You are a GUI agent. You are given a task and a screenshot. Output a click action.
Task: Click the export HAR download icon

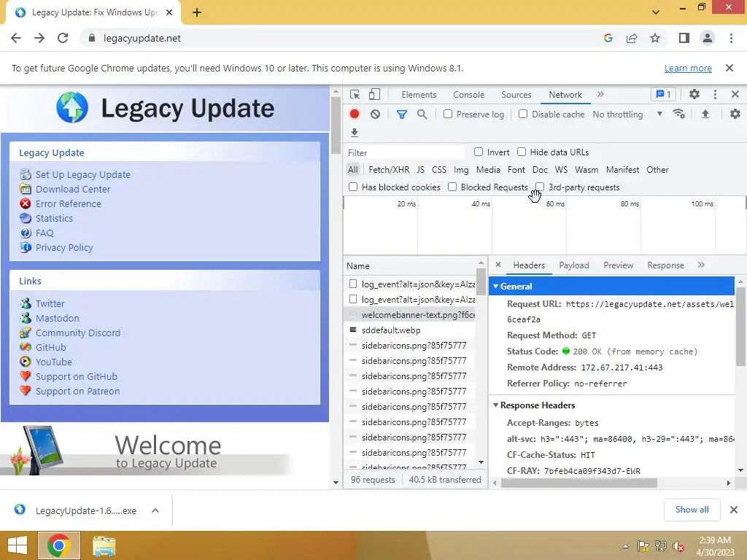coord(354,133)
